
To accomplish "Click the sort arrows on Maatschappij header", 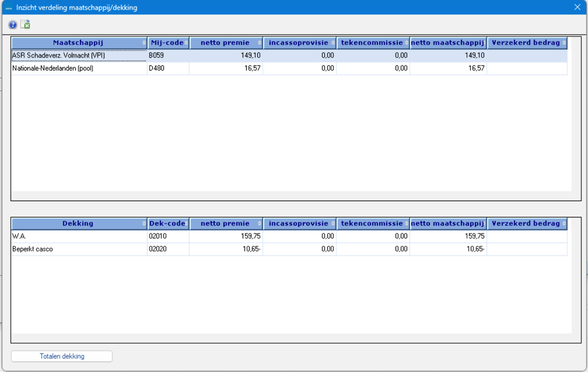I will [144, 43].
